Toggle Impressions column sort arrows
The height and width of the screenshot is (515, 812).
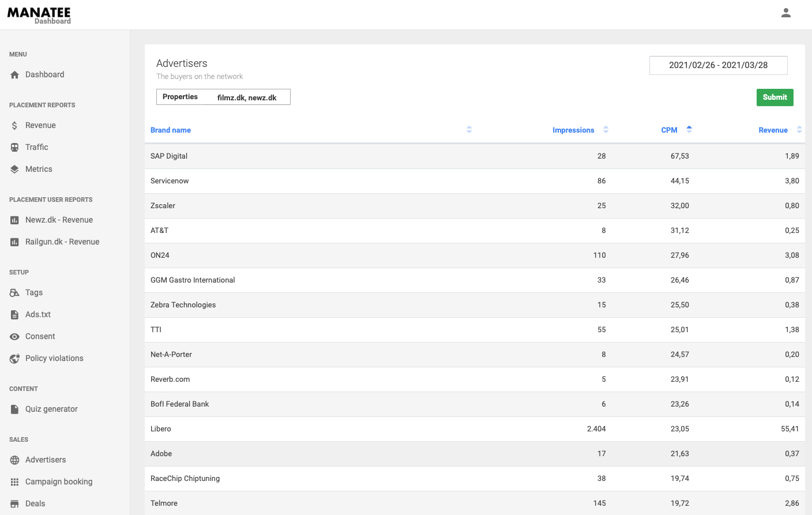pos(606,130)
